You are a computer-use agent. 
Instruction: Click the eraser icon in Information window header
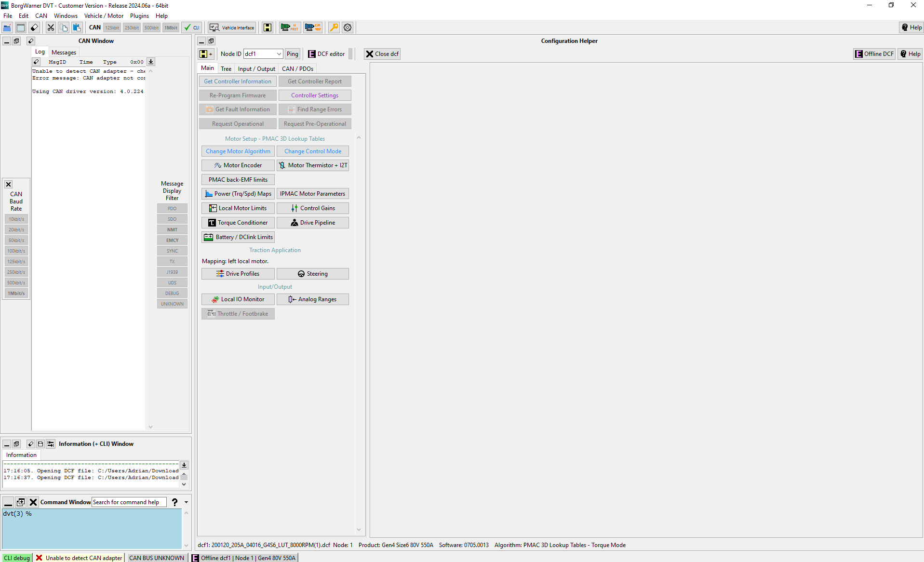(30, 444)
